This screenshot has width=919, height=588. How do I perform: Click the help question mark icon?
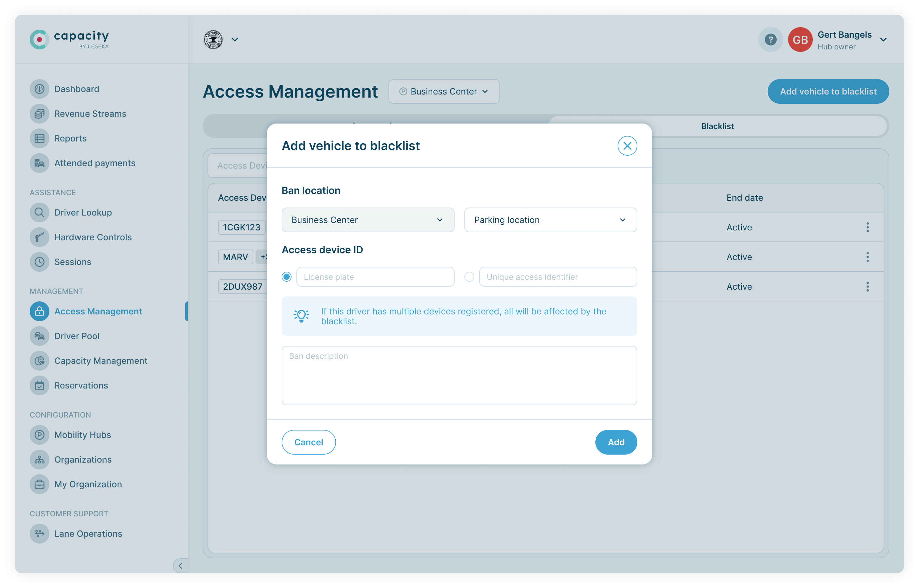[770, 39]
